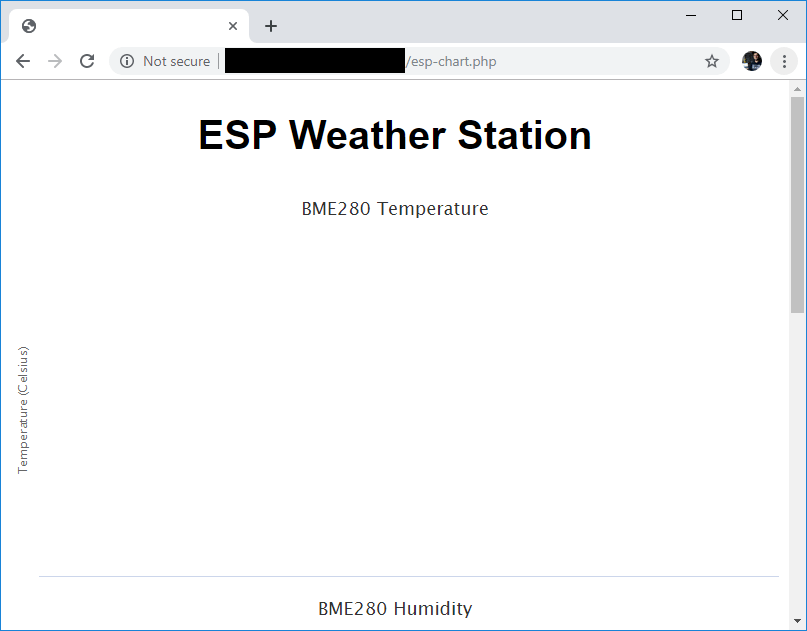Image resolution: width=807 pixels, height=631 pixels.
Task: Select the open browser tab
Action: click(x=120, y=26)
